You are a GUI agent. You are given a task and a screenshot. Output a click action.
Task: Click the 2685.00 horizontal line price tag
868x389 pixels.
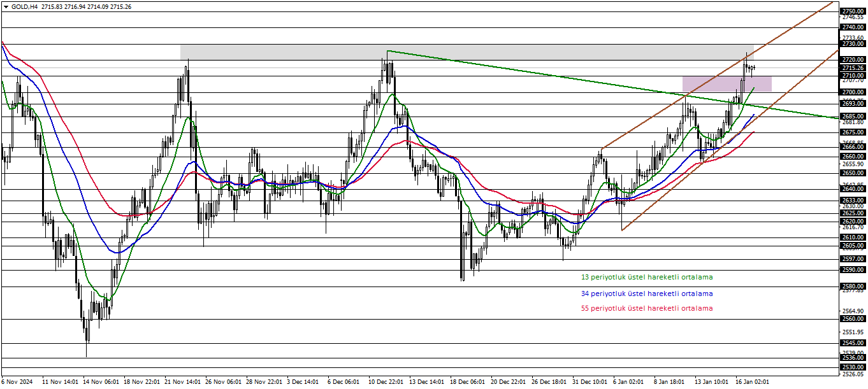pyautogui.click(x=853, y=117)
